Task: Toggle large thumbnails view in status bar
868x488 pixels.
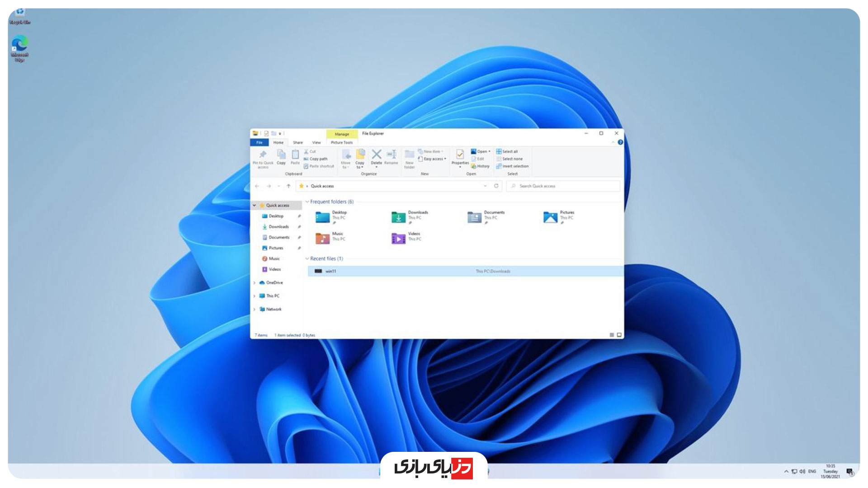Action: (620, 335)
